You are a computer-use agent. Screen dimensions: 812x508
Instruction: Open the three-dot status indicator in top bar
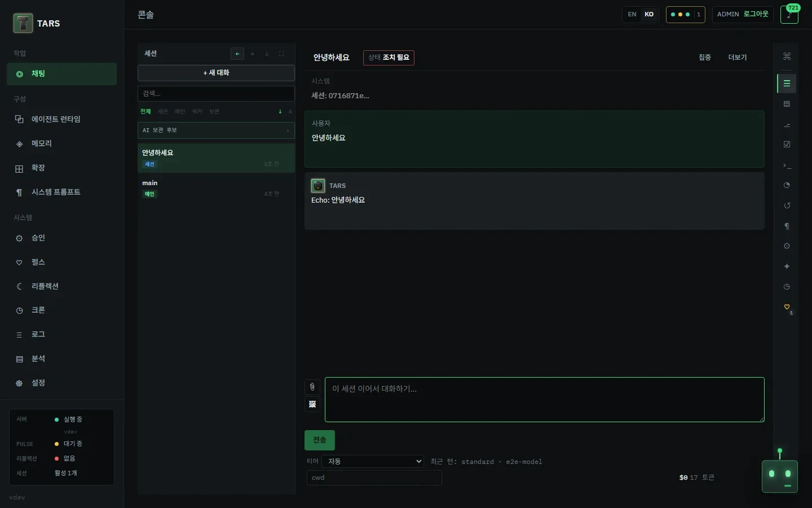click(x=686, y=14)
